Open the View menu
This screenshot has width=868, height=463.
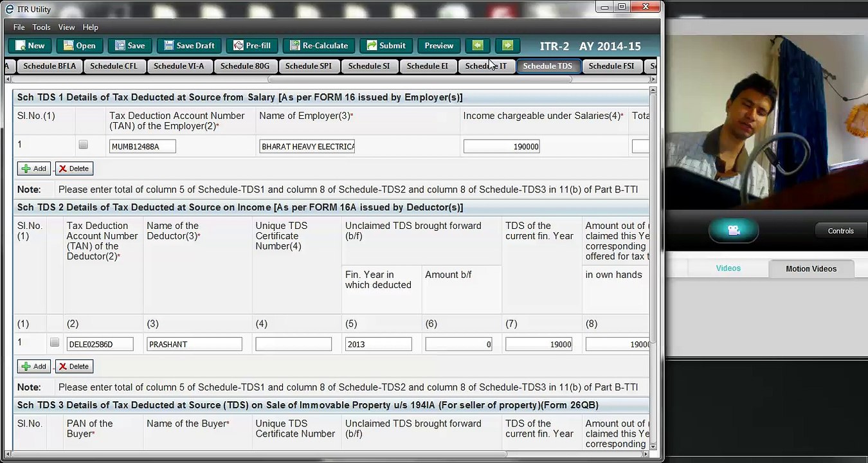pos(66,27)
